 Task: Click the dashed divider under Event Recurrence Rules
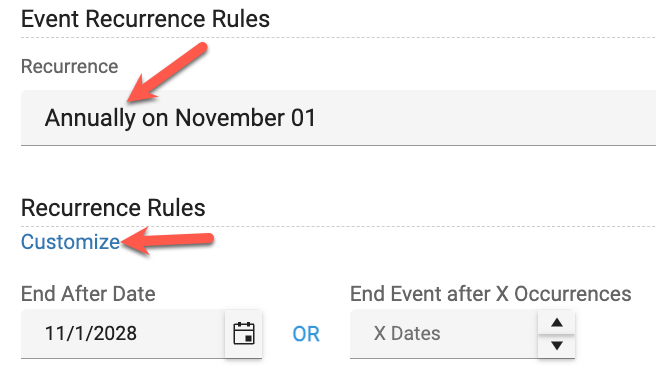pos(338,38)
